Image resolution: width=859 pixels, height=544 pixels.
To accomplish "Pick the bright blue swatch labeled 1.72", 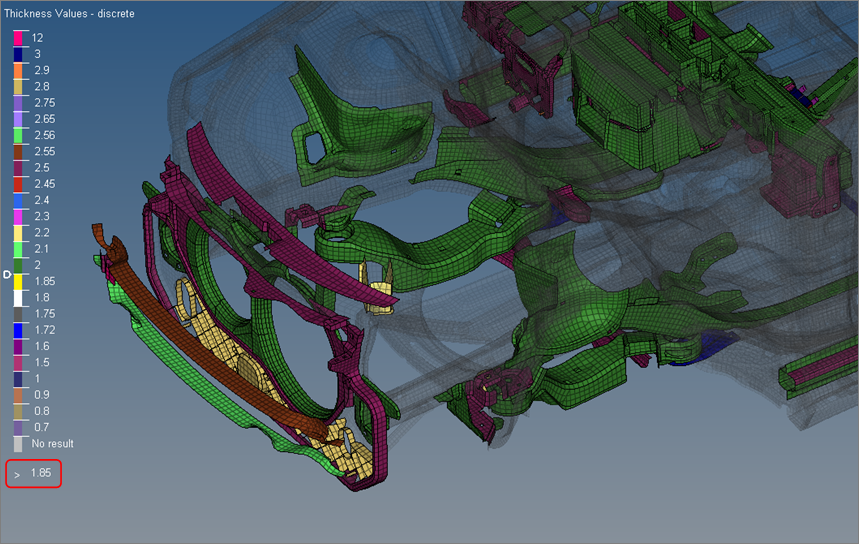I will click(18, 330).
